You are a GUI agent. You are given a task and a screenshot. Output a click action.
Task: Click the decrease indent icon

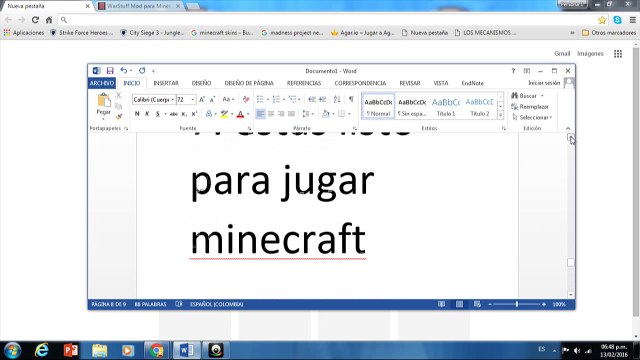pos(312,99)
